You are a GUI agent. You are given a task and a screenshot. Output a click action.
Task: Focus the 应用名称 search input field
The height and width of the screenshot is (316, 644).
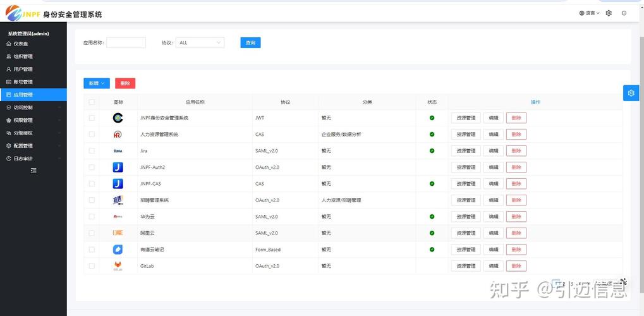pyautogui.click(x=126, y=43)
